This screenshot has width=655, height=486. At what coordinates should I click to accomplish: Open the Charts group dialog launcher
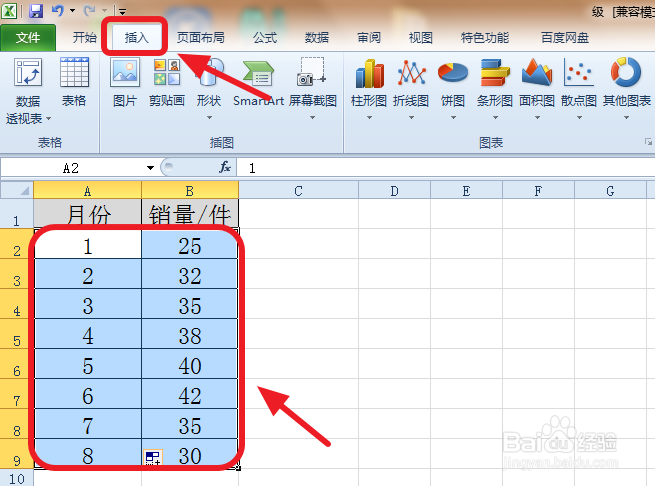[648, 142]
